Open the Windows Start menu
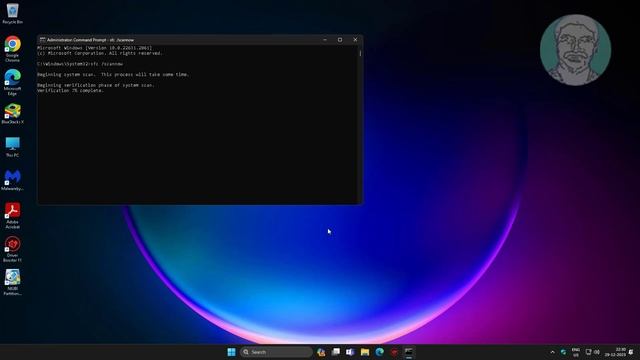 tap(231, 352)
